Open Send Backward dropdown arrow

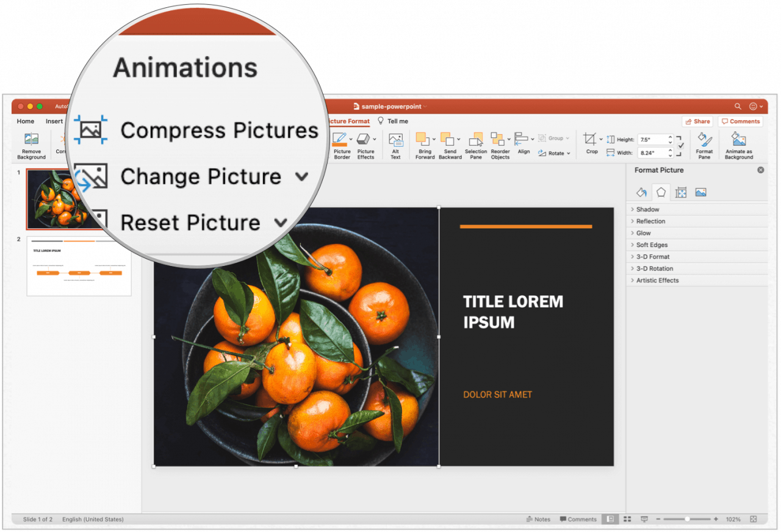[x=458, y=139]
